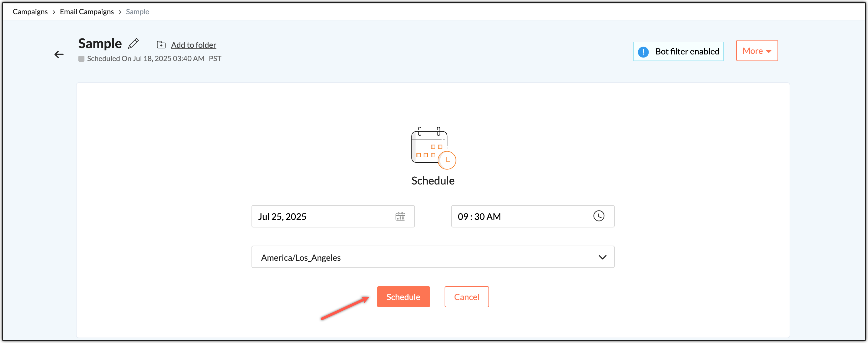This screenshot has height=343, width=868.
Task: Go to Campaigns breadcrumb
Action: [x=30, y=12]
